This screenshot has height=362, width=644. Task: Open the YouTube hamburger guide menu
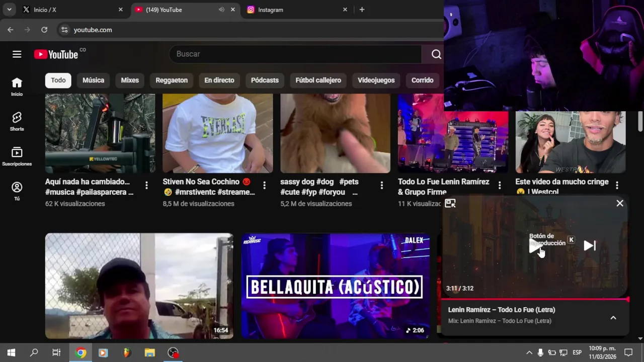click(17, 54)
